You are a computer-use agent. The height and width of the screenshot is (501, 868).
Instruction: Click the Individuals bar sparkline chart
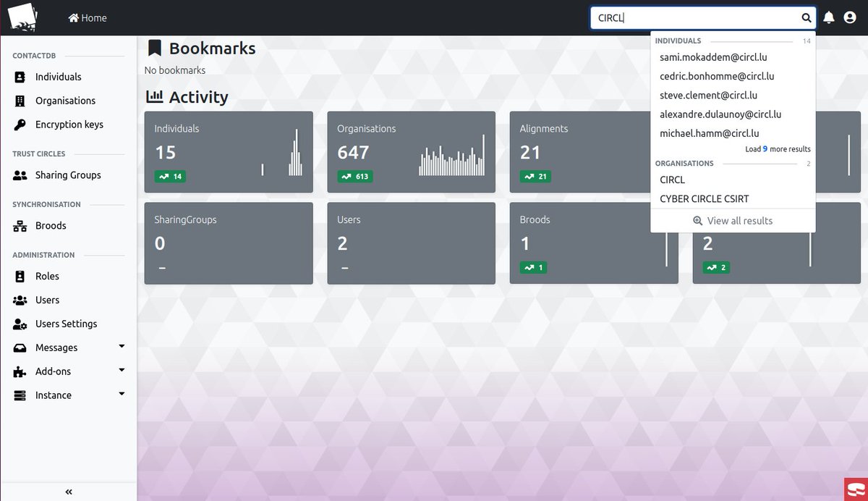point(282,153)
